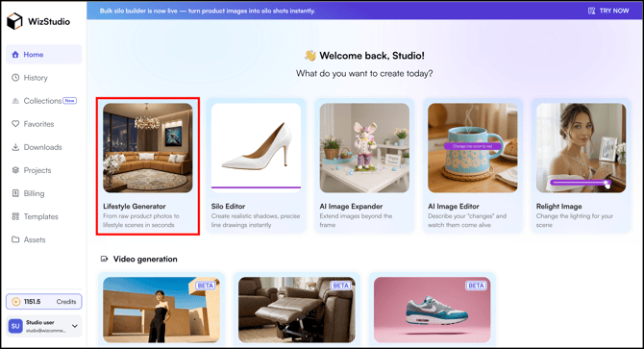Click 'Create realistic shadows, precise line drawings' text
The height and width of the screenshot is (349, 644).
coord(256,220)
